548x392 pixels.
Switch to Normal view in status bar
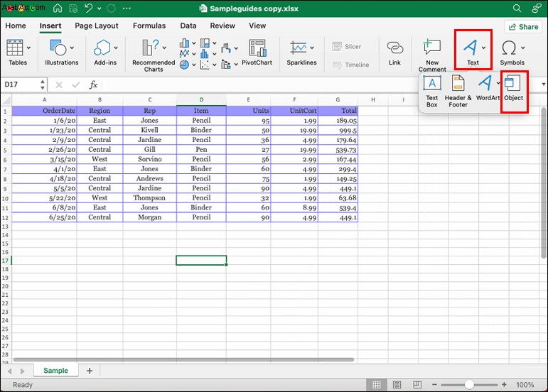click(x=377, y=385)
